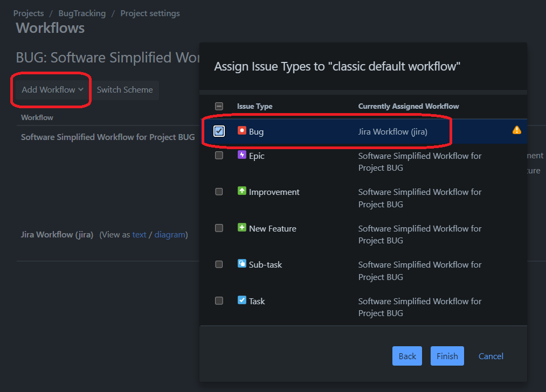Click the Switch Scheme button

(x=125, y=90)
